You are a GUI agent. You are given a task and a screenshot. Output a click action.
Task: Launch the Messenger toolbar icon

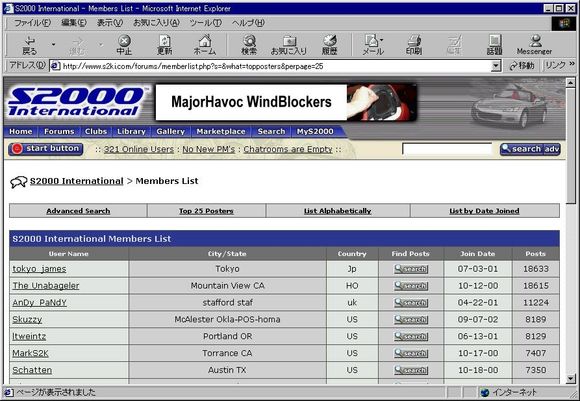coord(535,45)
